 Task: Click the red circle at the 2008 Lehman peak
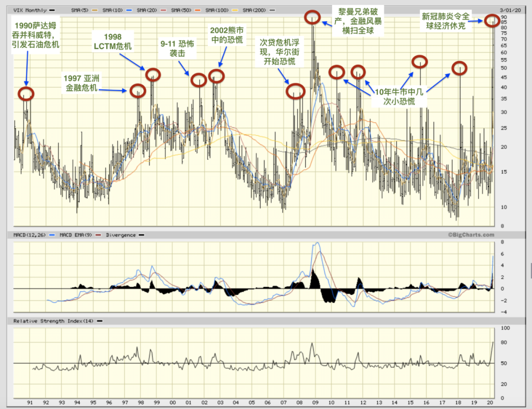[x=311, y=18]
